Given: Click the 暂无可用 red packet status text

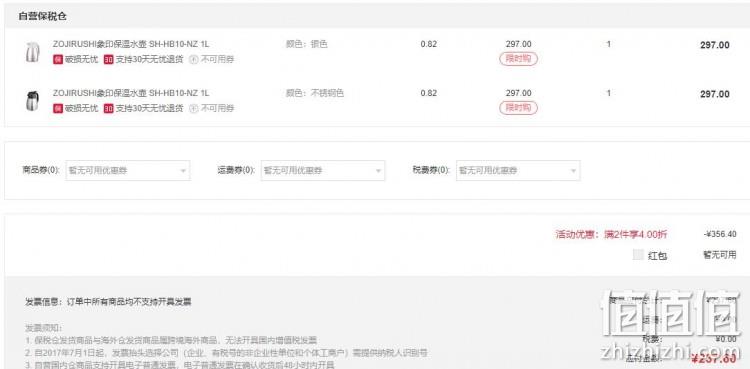Looking at the screenshot, I should 719,255.
